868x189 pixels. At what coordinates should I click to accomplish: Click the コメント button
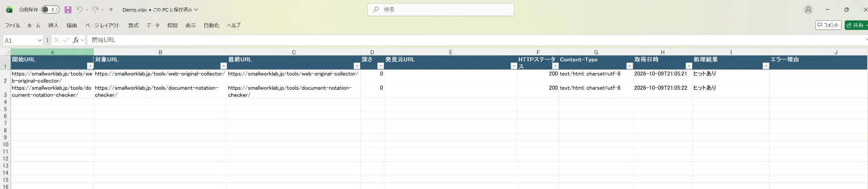(828, 25)
